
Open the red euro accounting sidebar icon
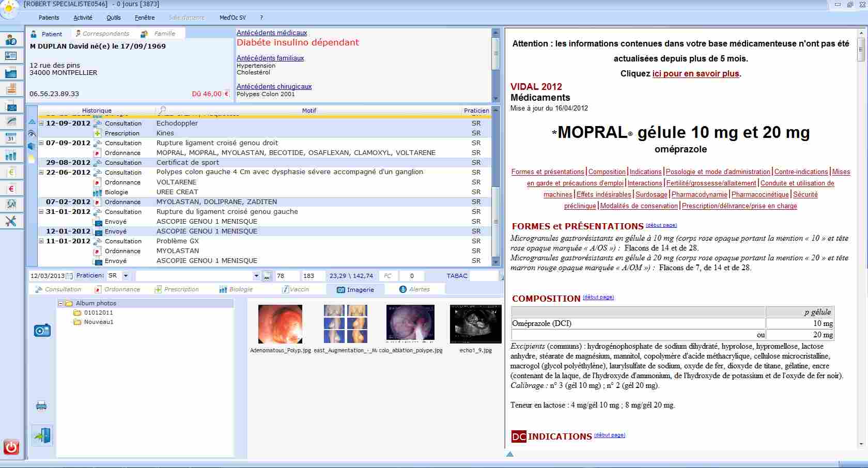11,189
